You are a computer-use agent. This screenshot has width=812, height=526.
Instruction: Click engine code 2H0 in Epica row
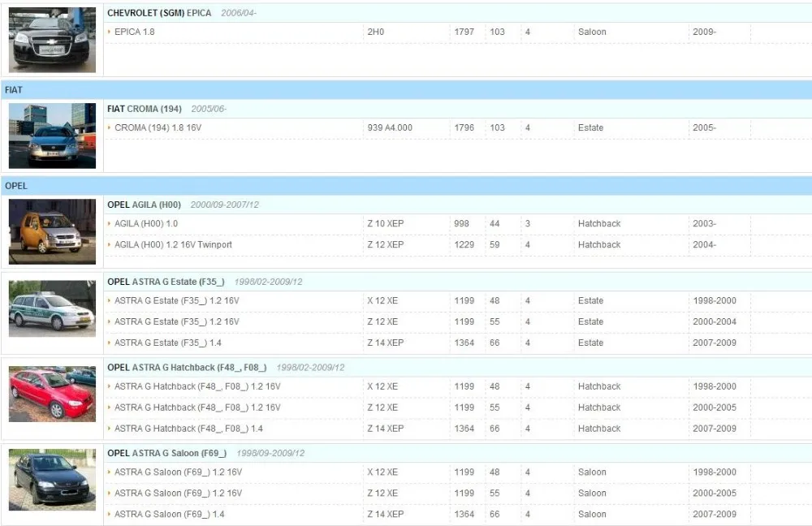[x=375, y=32]
